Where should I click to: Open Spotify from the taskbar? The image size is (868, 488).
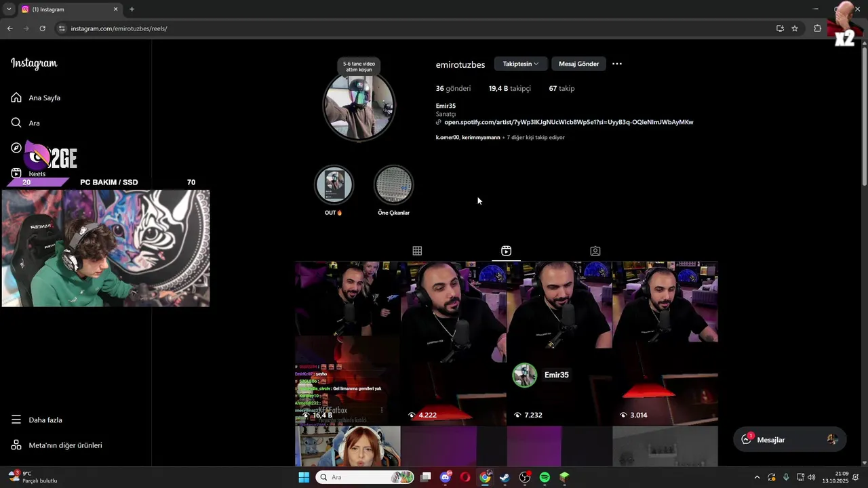(545, 477)
